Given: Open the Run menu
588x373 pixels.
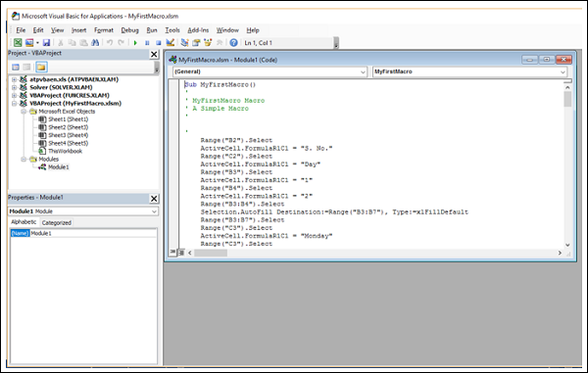Looking at the screenshot, I should tap(152, 30).
